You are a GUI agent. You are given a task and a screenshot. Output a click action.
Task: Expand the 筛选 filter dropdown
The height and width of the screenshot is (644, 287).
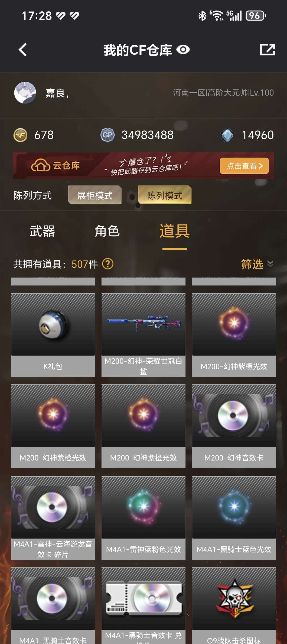point(252,264)
